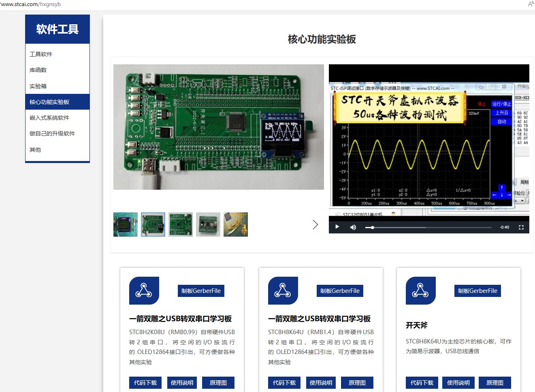Viewport: 535px width, 392px height.
Task: Click the share icon on the STC8H8K64U USB card
Action: coord(283,290)
